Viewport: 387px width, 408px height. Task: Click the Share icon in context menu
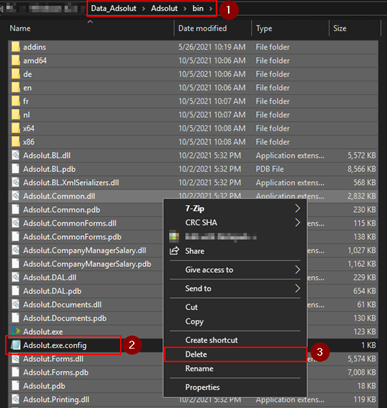coord(174,251)
